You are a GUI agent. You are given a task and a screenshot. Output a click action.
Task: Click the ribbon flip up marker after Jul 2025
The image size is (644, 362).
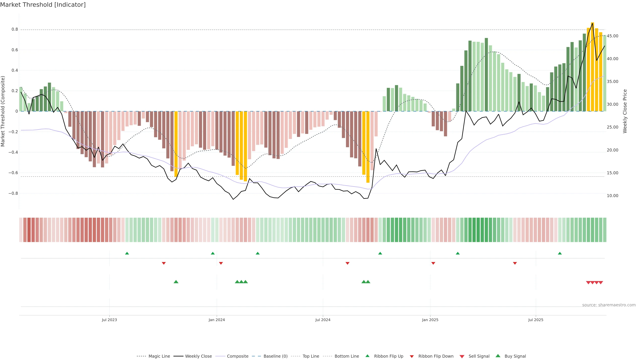560,253
